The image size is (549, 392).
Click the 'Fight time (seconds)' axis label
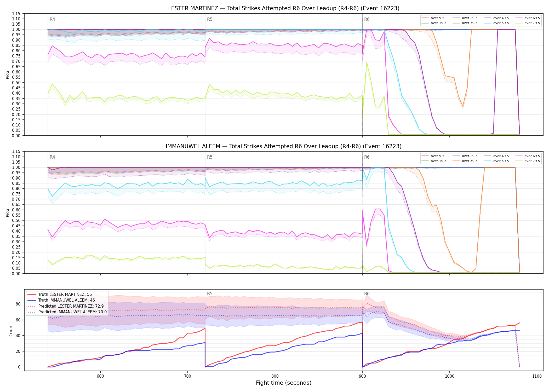coord(284,383)
